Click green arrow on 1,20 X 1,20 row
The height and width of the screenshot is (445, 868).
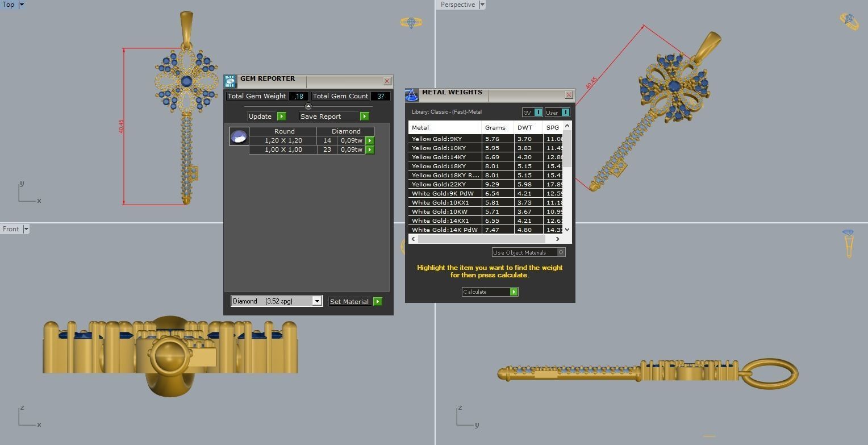pyautogui.click(x=370, y=140)
